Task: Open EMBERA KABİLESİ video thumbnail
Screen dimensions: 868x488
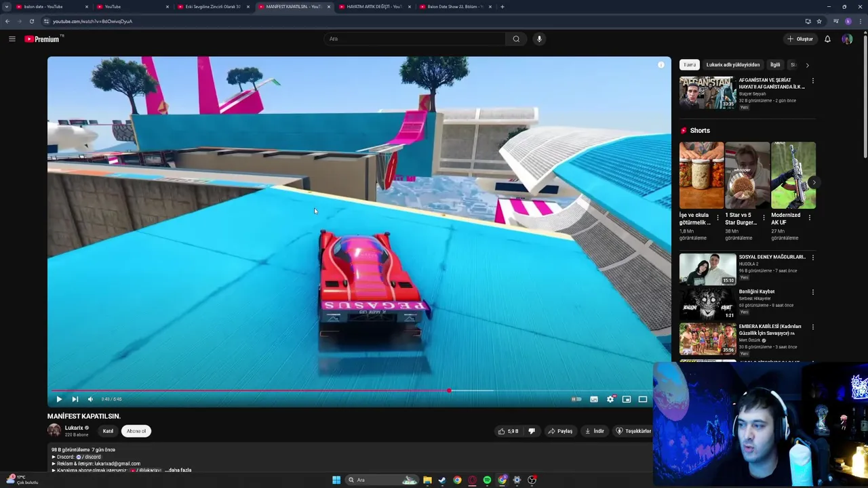Action: pos(708,339)
